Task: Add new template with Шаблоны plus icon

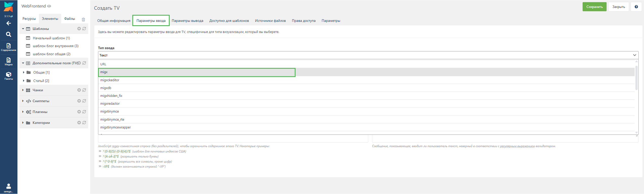Action: [79, 29]
